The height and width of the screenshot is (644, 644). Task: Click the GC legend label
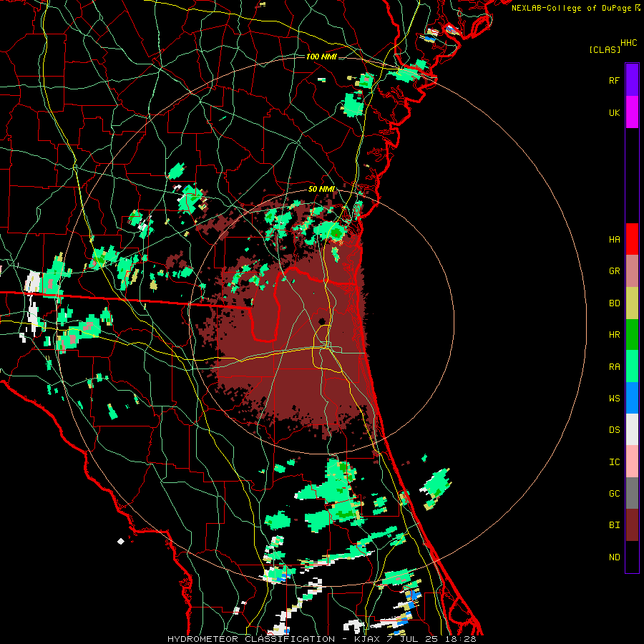pos(614,494)
